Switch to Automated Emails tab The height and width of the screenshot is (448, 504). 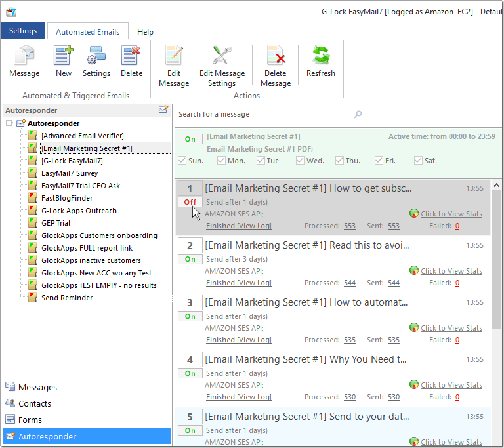tap(88, 32)
